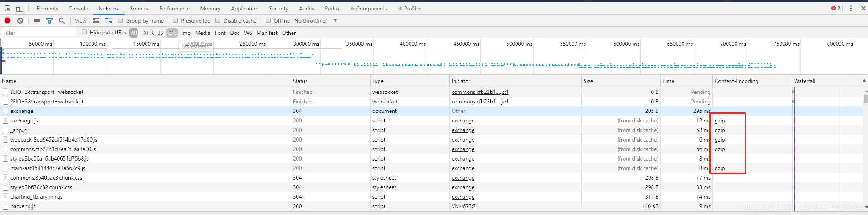Open exchange initiator link for exchange.js row
This screenshot has width=868, height=215.
(x=463, y=121)
